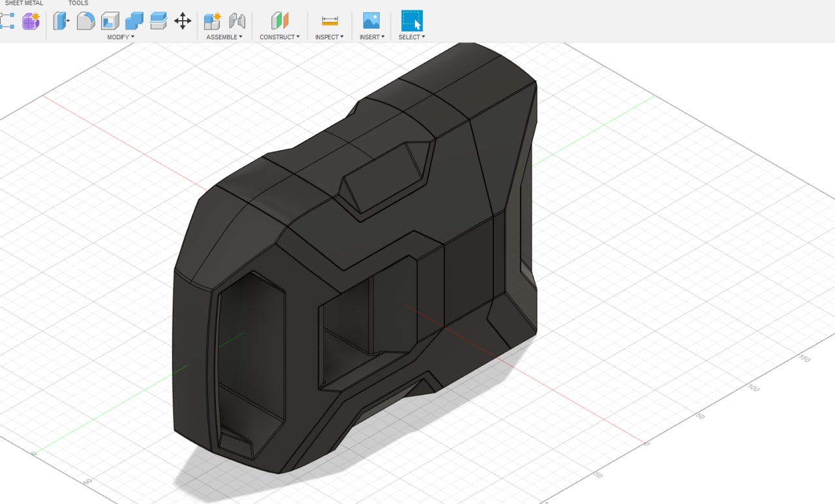Switch to the TOOLS tab
This screenshot has height=504, width=835.
[x=78, y=3]
